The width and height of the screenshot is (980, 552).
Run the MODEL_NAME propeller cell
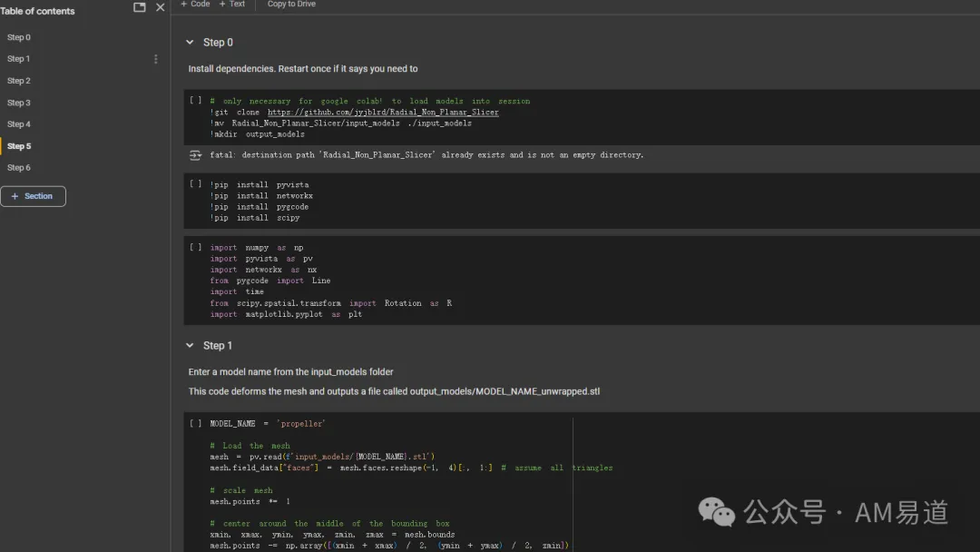coord(196,424)
